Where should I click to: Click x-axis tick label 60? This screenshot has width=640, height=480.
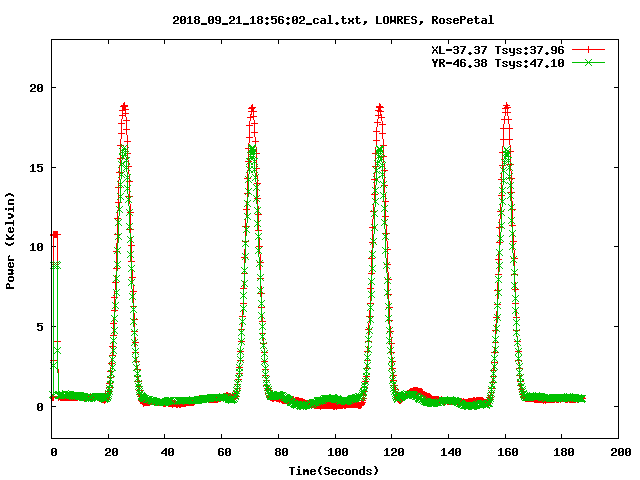point(224,452)
